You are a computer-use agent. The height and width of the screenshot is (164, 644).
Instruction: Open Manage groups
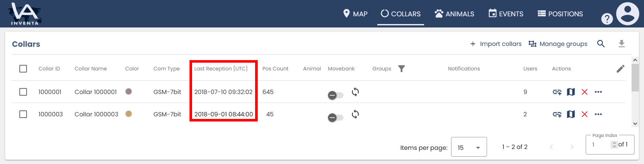click(x=558, y=44)
